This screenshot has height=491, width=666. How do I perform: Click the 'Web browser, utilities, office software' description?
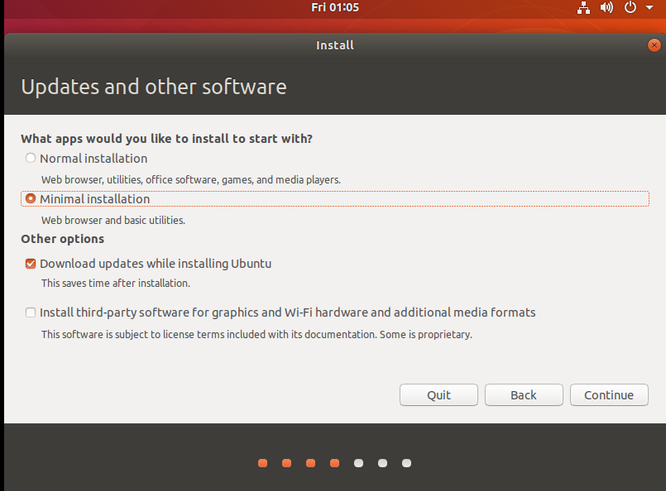point(191,180)
